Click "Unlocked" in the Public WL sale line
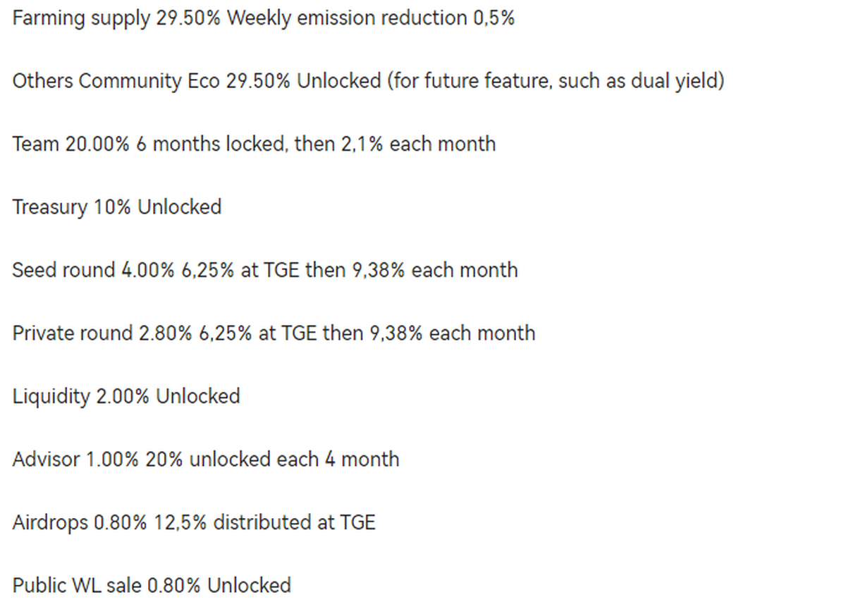The height and width of the screenshot is (616, 846). 248,586
